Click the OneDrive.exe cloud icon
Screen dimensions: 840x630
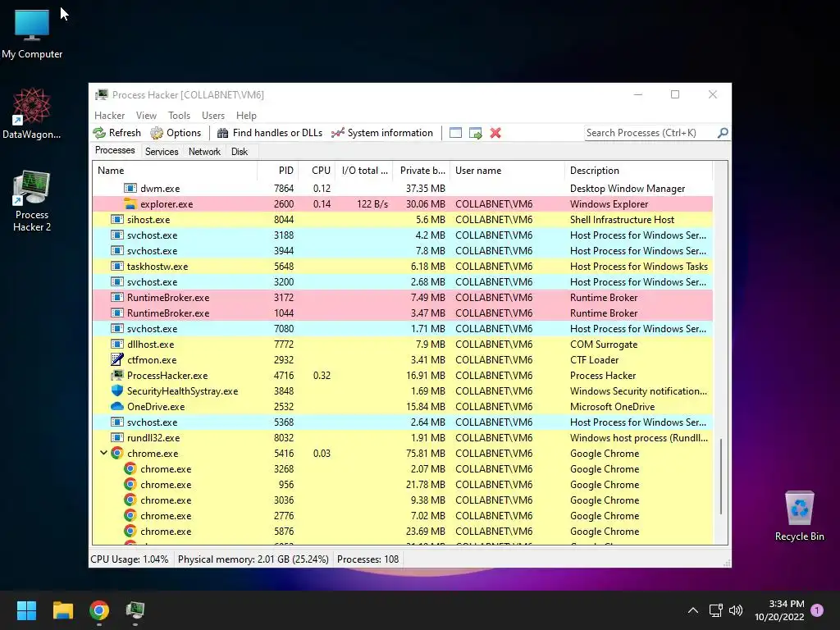pos(116,406)
